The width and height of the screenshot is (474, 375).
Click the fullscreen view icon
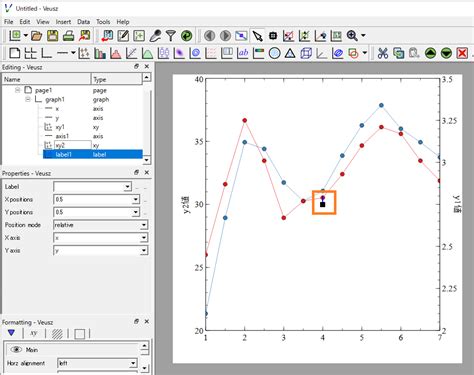241,35
